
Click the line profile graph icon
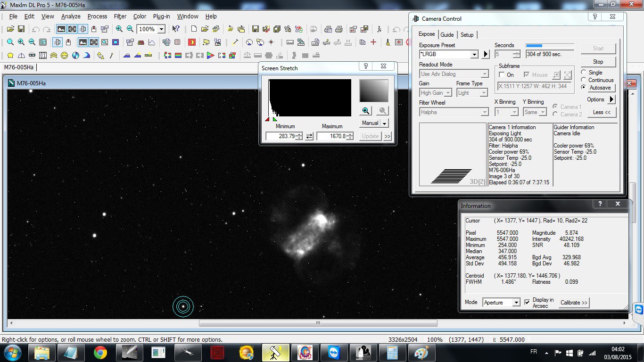click(152, 42)
